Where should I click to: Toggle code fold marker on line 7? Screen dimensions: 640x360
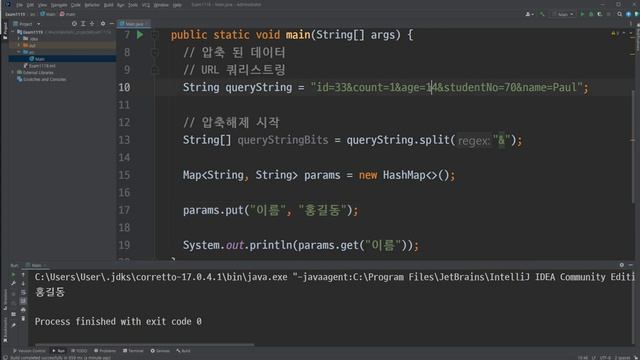[155, 35]
